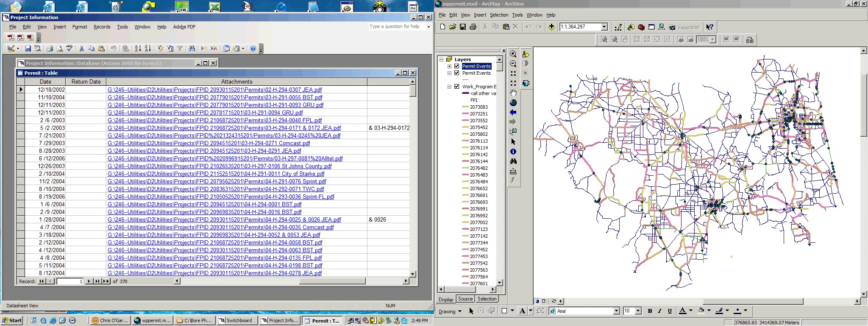Open 03-H-294-0271 Comcast.pdf link
Viewport: 868px width, 326px height.
click(x=209, y=143)
